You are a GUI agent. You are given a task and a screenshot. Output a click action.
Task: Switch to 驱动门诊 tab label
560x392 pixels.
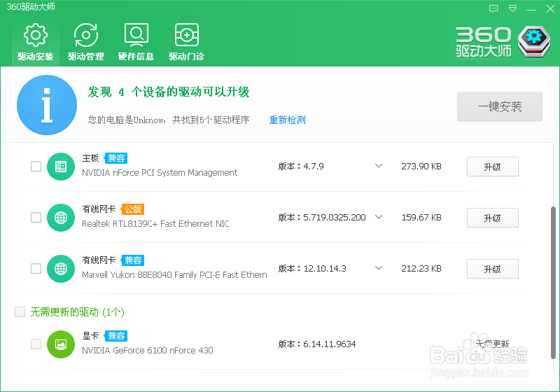pyautogui.click(x=186, y=57)
